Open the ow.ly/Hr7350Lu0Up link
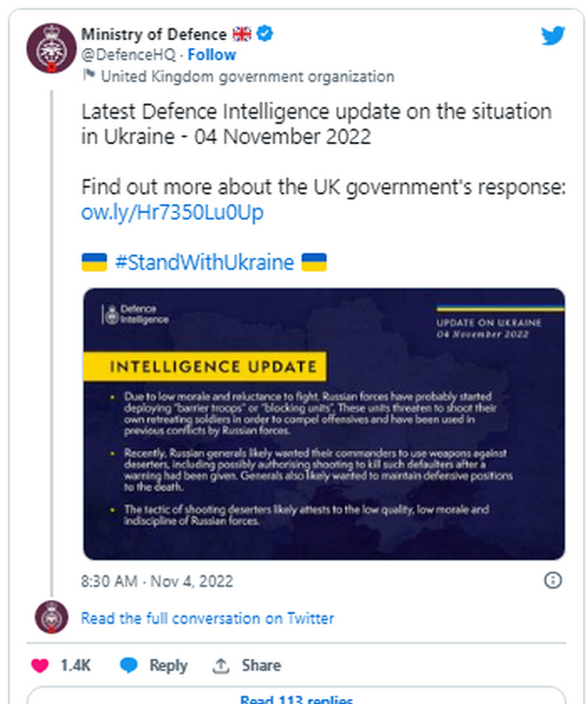 pos(171,213)
